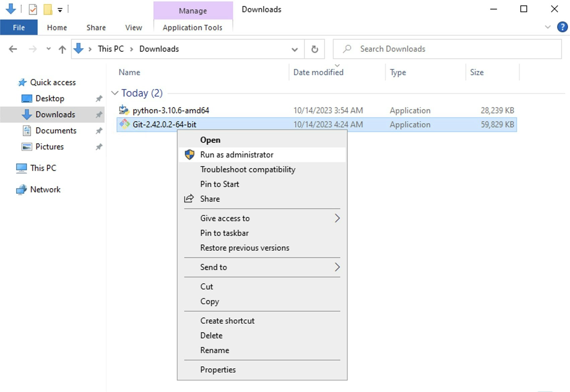570x392 pixels.
Task: Open the File tab
Action: coord(19,27)
